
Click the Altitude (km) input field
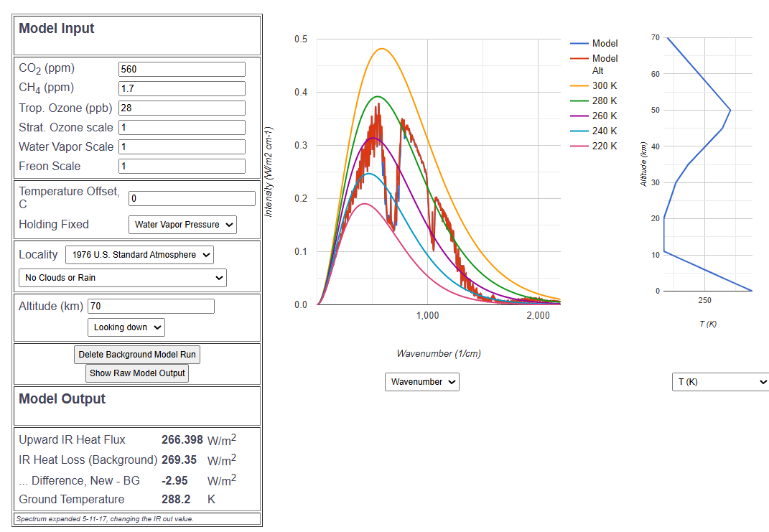tap(151, 307)
